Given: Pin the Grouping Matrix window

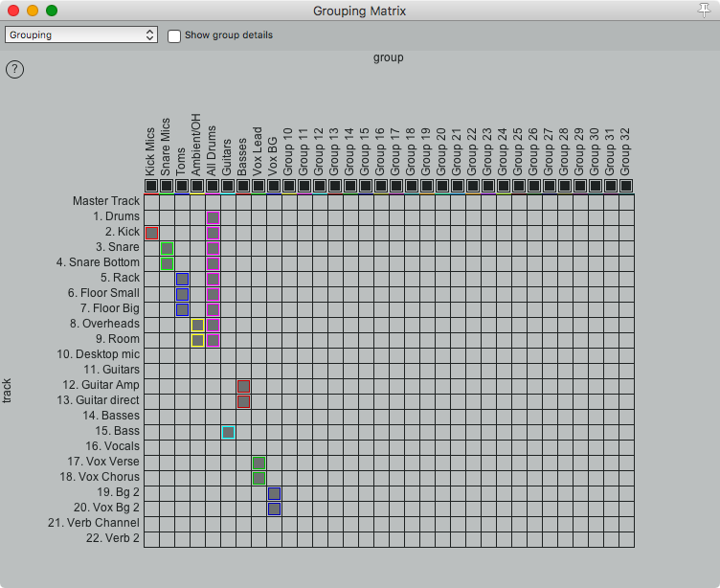Looking at the screenshot, I should (705, 11).
